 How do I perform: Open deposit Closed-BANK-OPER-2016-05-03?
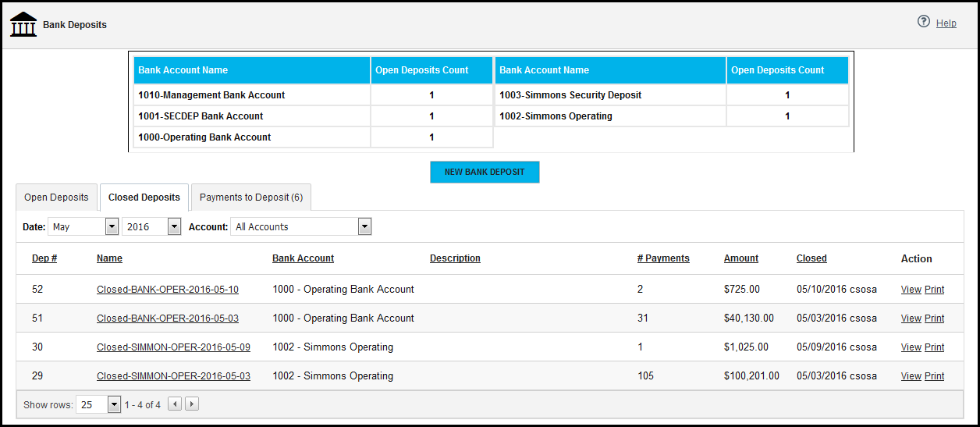coord(168,318)
